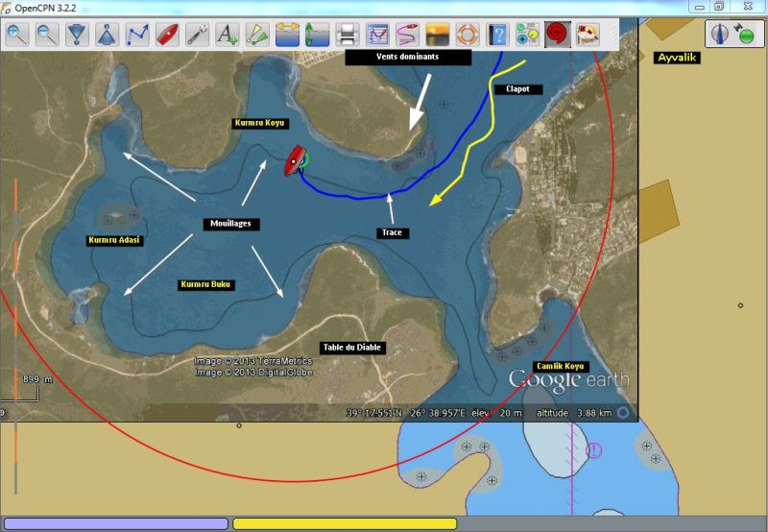Open Options with the wrench icon

197,36
